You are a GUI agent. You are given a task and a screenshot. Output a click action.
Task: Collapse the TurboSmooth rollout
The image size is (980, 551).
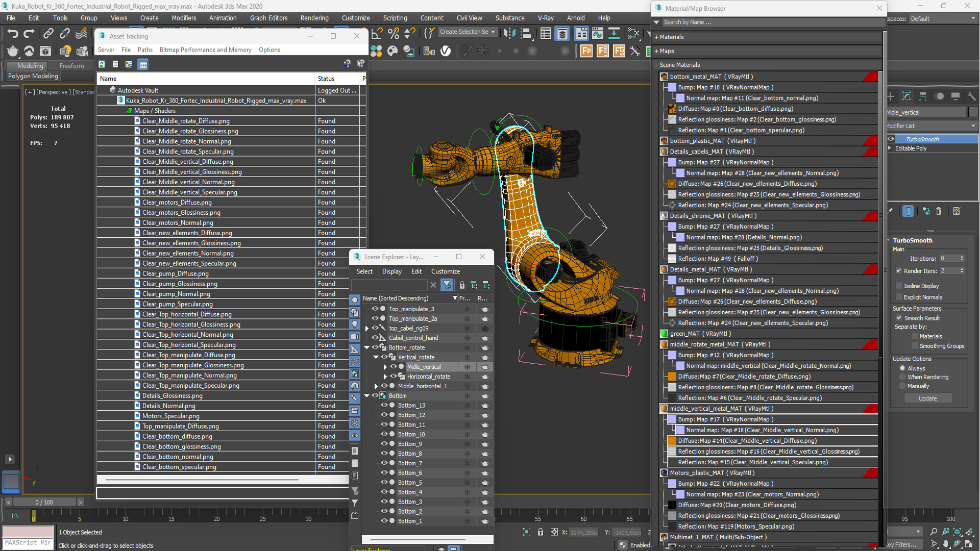point(889,240)
